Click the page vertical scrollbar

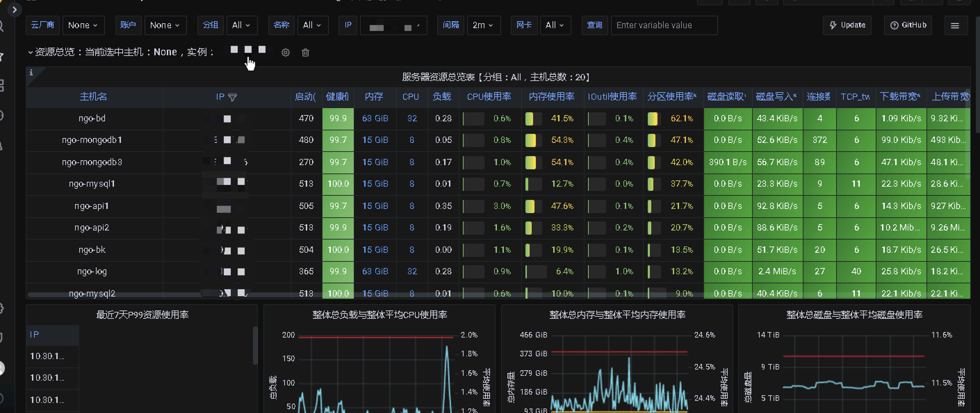click(x=978, y=74)
